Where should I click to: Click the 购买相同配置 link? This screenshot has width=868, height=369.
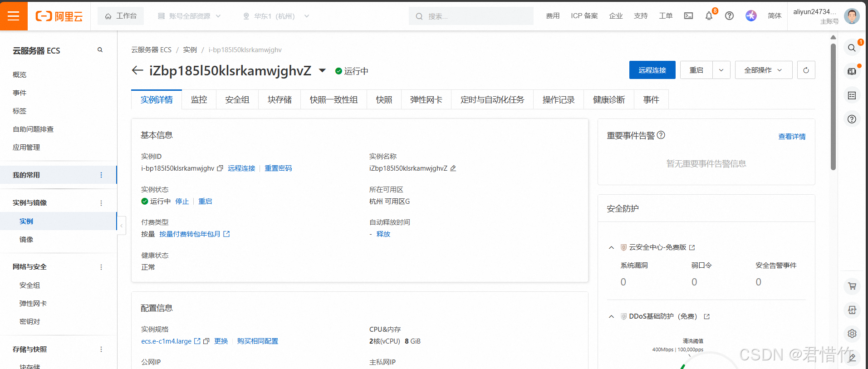[257, 341]
